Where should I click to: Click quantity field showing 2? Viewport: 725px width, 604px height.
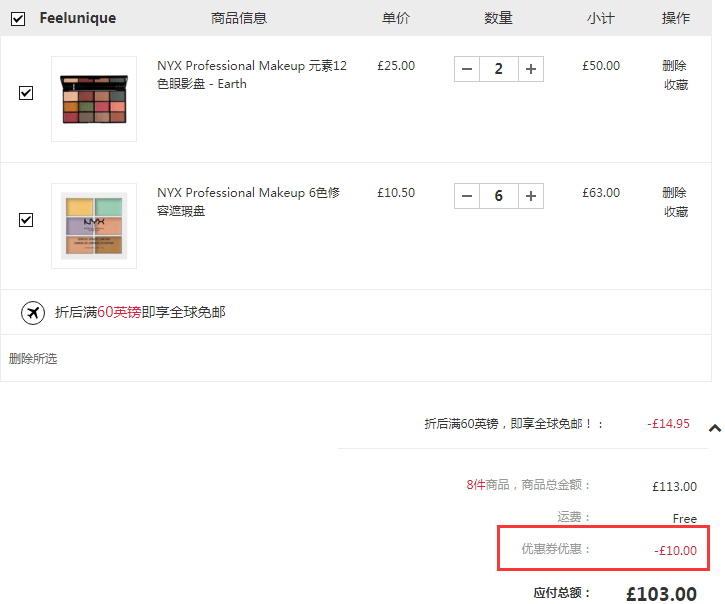[x=499, y=69]
